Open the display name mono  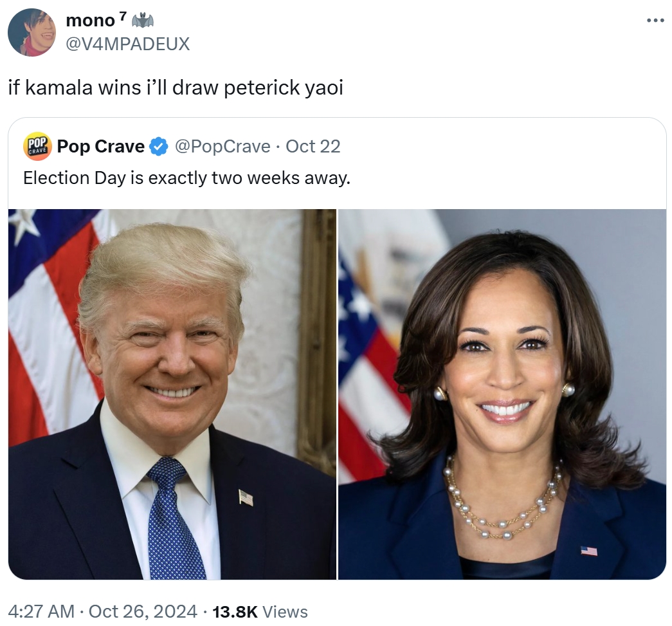tap(91, 21)
